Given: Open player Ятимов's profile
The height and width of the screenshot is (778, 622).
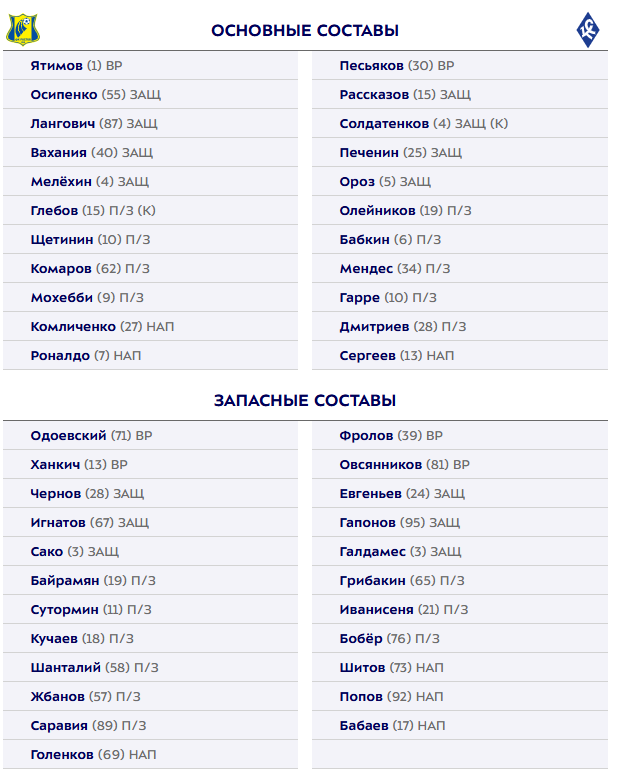Looking at the screenshot, I should coord(57,66).
